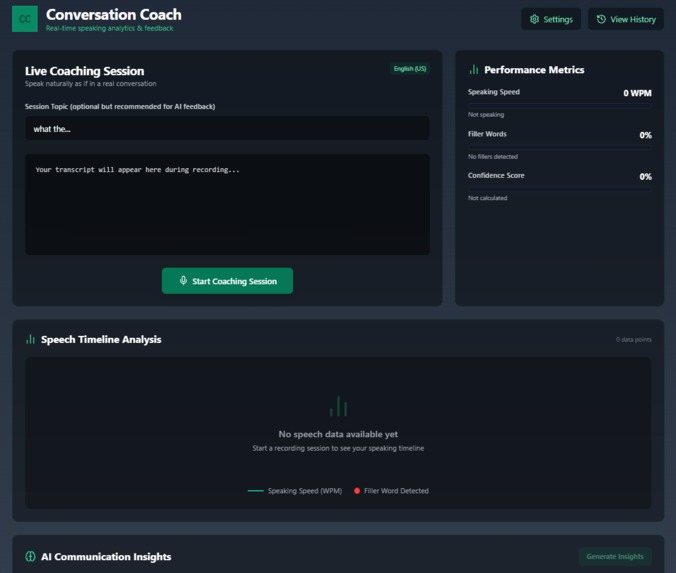The image size is (676, 573).
Task: Click the red Filler Word Detected dot
Action: (357, 491)
